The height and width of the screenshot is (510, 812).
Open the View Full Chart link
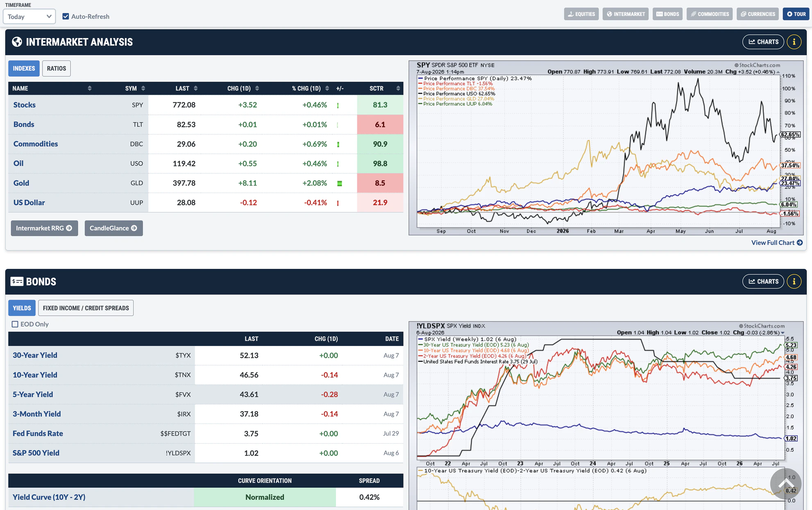point(777,243)
